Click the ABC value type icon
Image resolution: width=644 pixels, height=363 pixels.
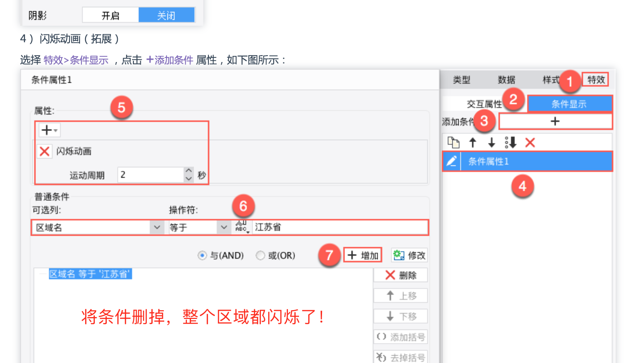242,227
